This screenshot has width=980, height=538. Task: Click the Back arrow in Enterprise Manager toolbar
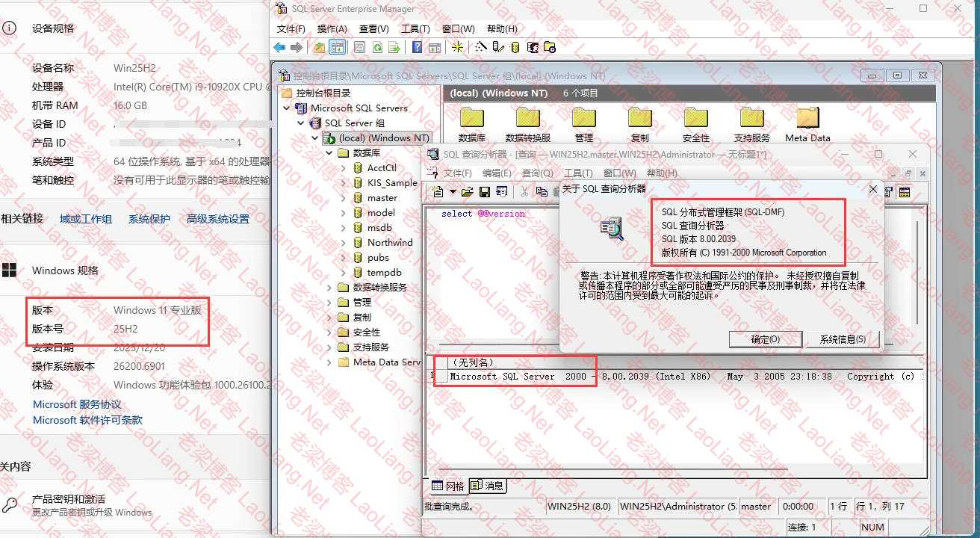coord(279,47)
